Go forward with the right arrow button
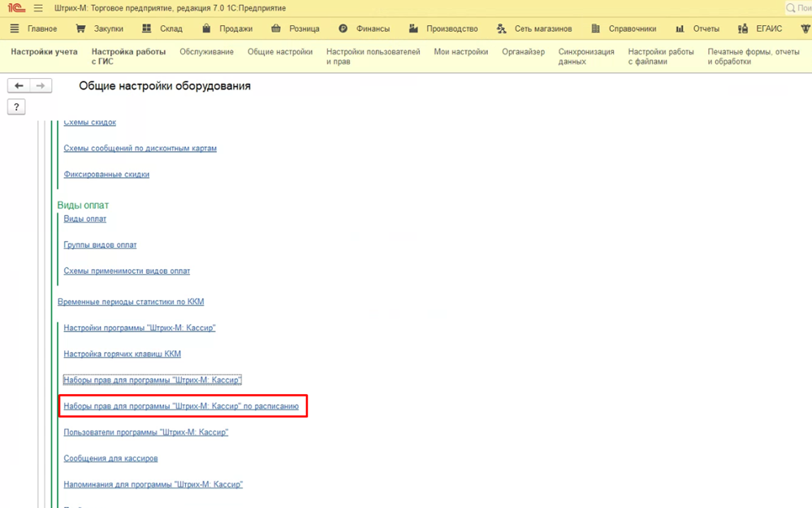The height and width of the screenshot is (508, 812). pos(41,85)
